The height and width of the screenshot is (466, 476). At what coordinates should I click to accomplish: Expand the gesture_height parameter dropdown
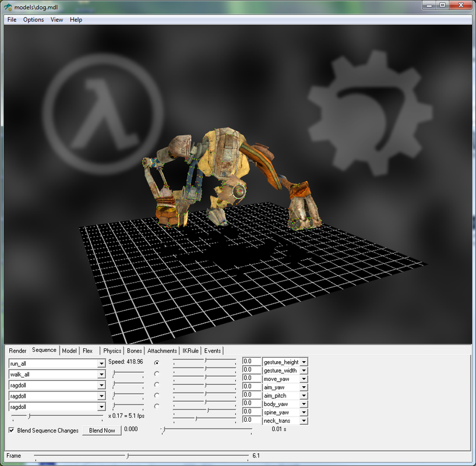pos(304,362)
